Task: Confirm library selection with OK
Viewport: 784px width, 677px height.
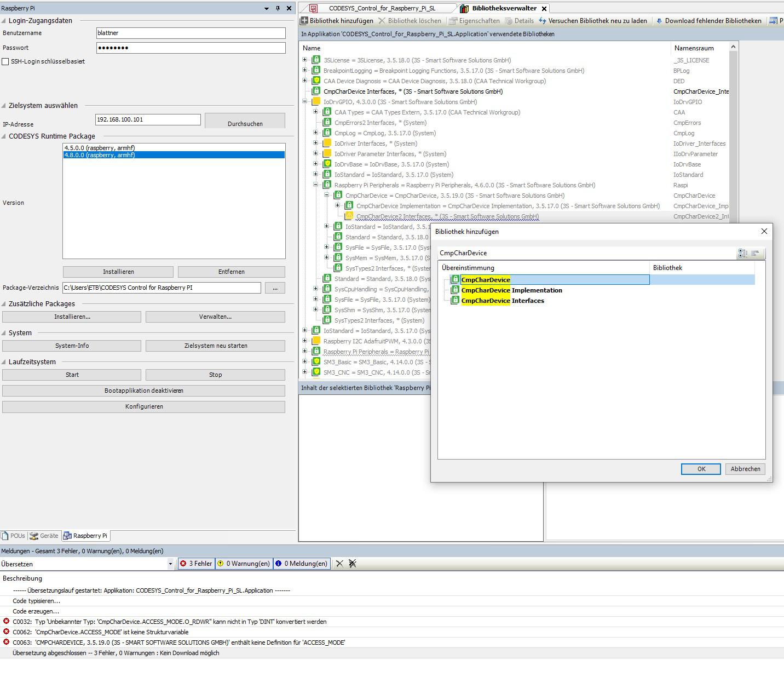Action: (700, 469)
